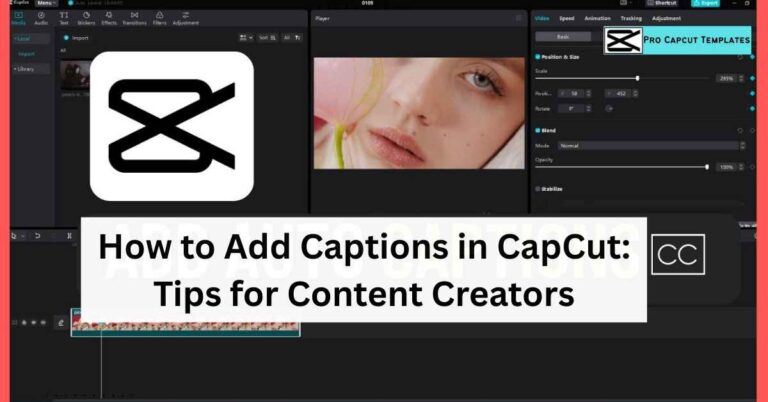Image resolution: width=768 pixels, height=402 pixels.
Task: Open the layout dropdown near Shortcut
Action: pos(624,3)
